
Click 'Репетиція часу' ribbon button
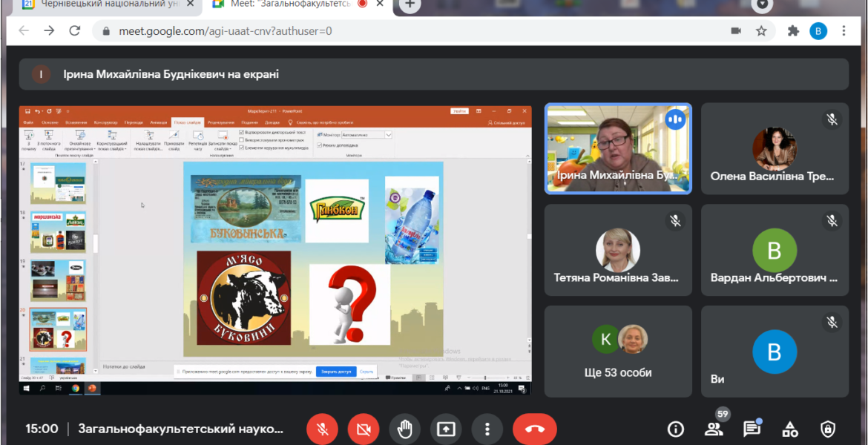(x=197, y=141)
